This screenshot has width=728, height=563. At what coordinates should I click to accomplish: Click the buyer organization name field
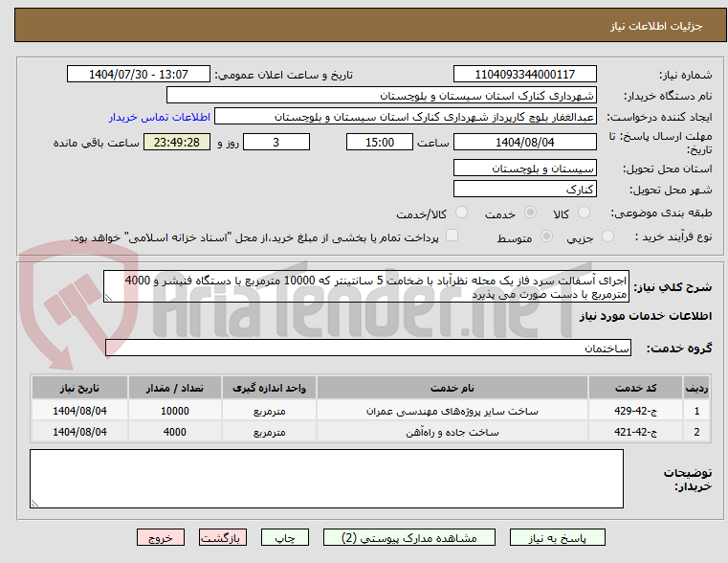[x=381, y=96]
